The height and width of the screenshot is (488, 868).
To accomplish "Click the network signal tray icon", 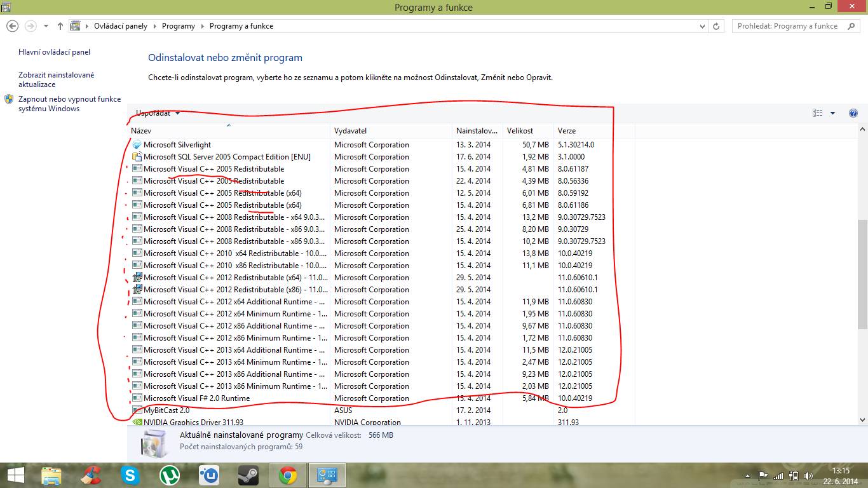I will click(x=778, y=475).
